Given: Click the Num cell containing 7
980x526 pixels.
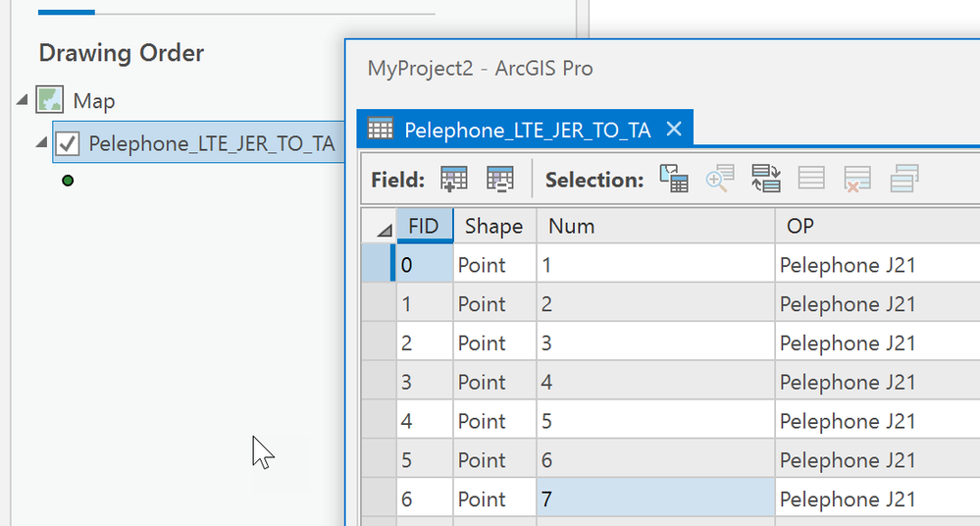Looking at the screenshot, I should coord(654,500).
